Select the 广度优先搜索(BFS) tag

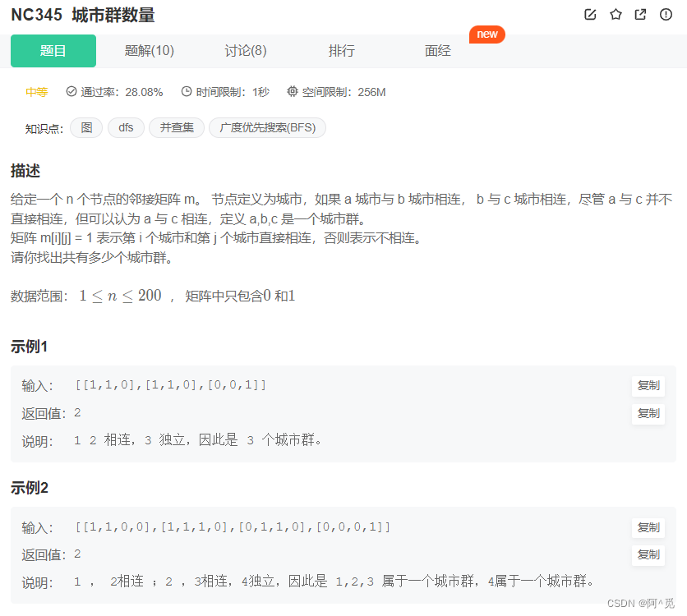tap(267, 127)
